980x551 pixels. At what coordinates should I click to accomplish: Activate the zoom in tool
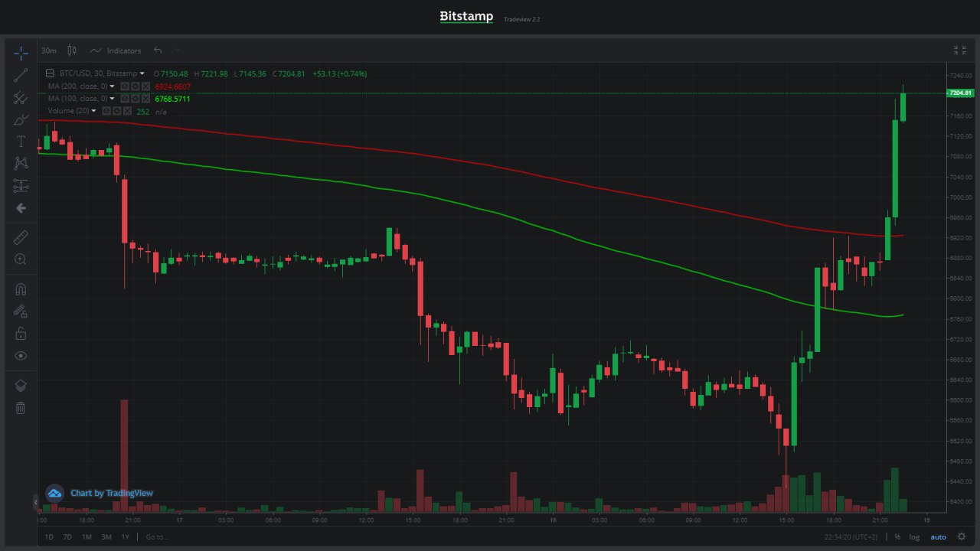point(21,259)
